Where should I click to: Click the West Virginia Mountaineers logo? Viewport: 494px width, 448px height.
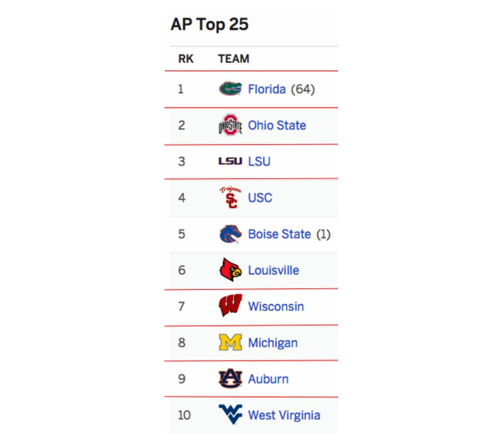tap(230, 414)
